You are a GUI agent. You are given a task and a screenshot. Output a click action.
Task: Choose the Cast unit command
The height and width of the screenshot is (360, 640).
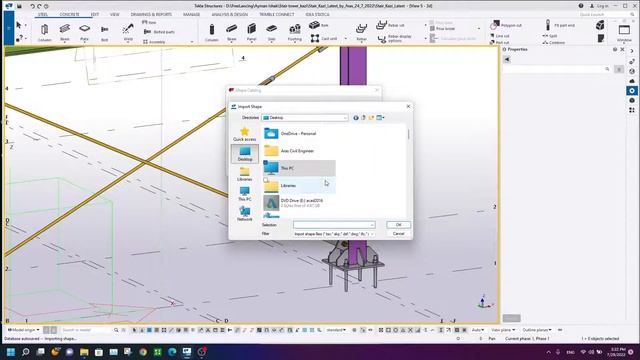point(324,38)
